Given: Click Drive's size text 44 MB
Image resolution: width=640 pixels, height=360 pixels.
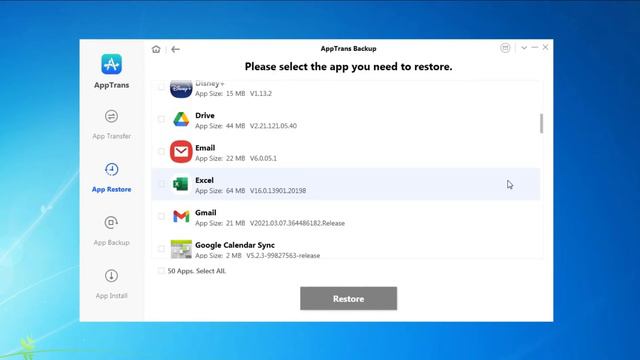Looking at the screenshot, I should click(236, 126).
